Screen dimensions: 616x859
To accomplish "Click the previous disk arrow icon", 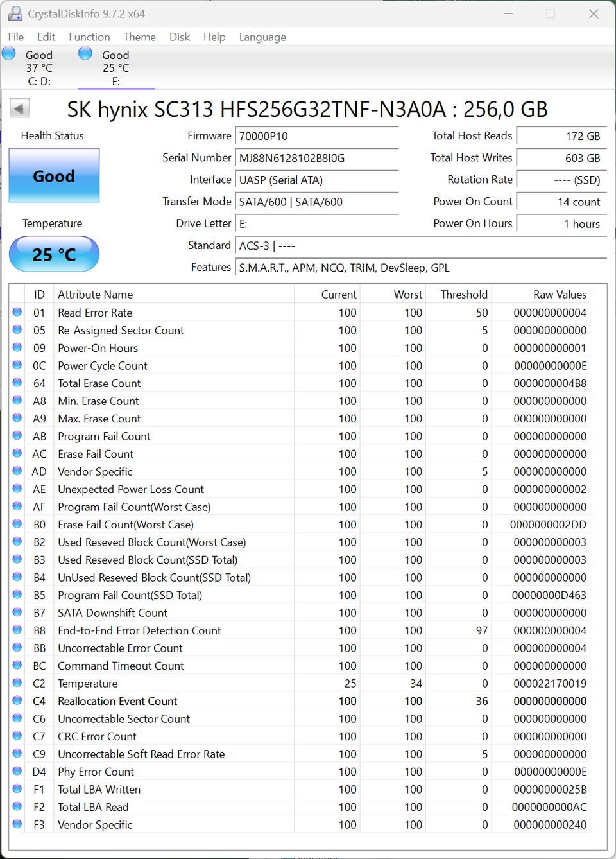I will click(x=20, y=108).
